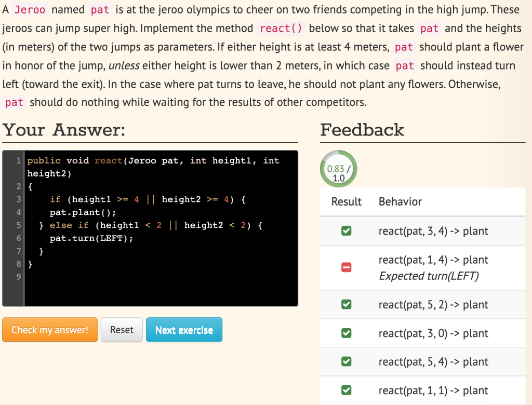Screen dimensions: 532x405
Task: Click the Check my answer! button
Action: (49, 330)
